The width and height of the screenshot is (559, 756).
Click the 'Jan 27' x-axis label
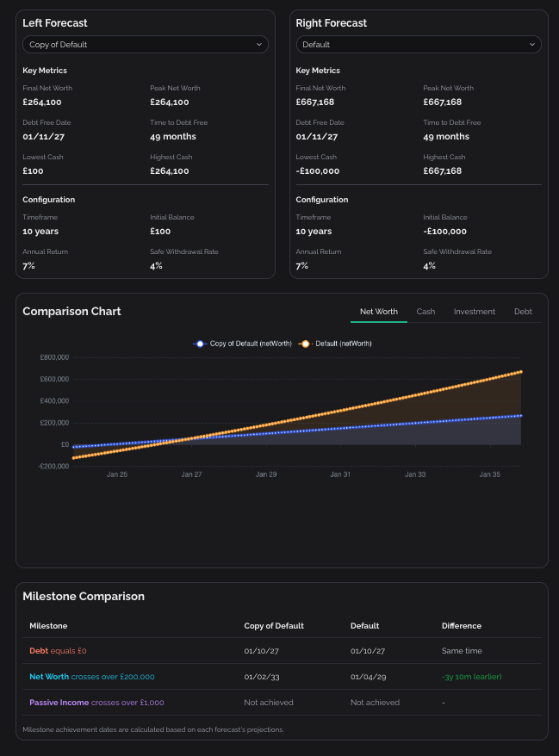coord(191,474)
